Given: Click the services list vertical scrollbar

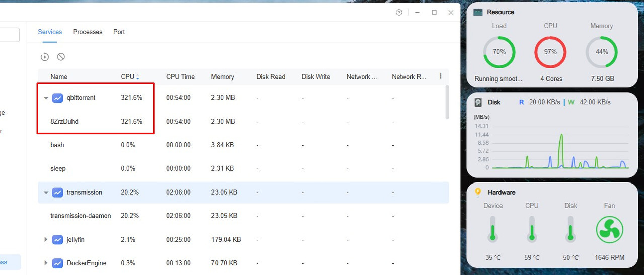Looking at the screenshot, I should pos(447,102).
